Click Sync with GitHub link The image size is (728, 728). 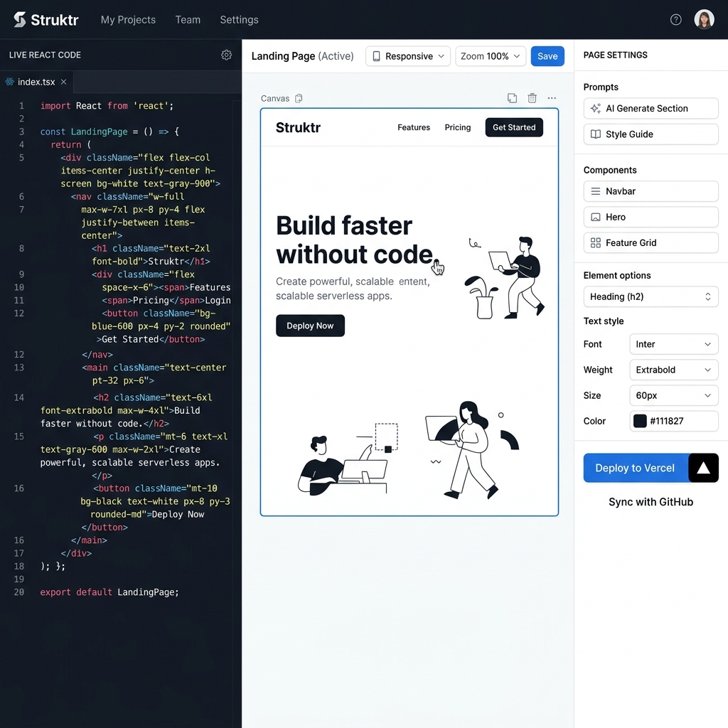(651, 502)
